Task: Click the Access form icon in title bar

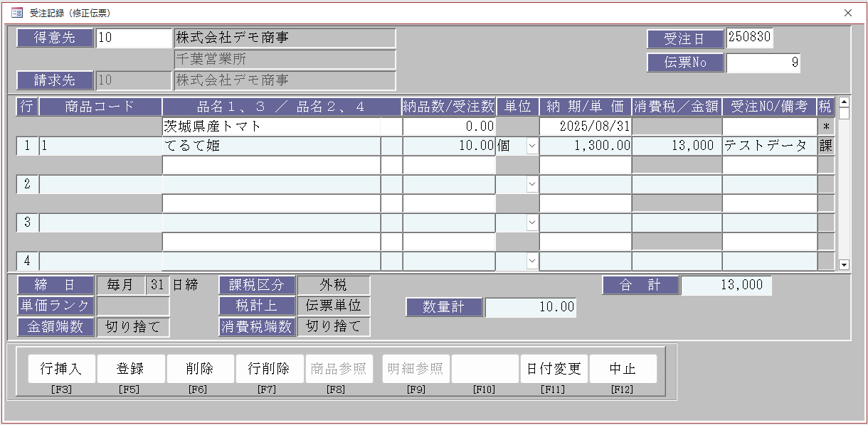Action: tap(16, 13)
